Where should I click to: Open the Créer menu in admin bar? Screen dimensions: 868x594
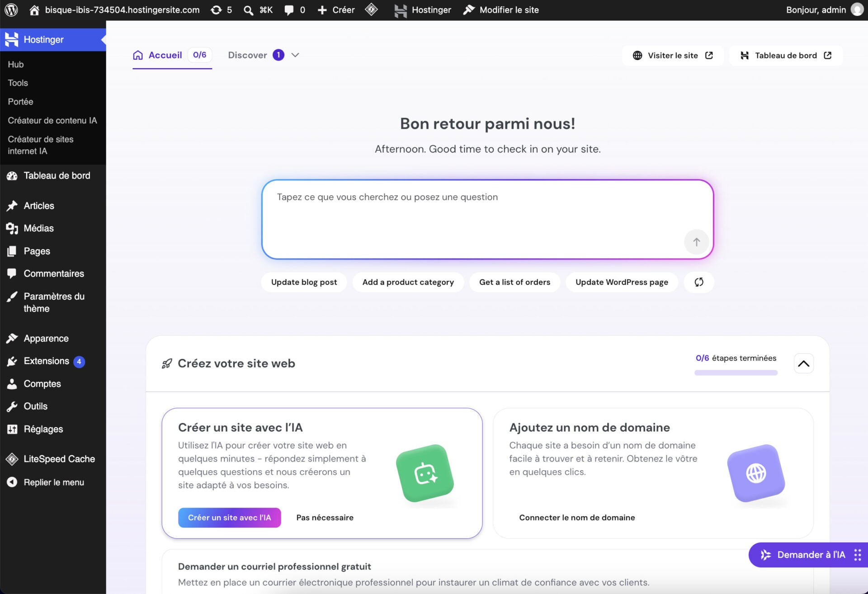coord(336,10)
